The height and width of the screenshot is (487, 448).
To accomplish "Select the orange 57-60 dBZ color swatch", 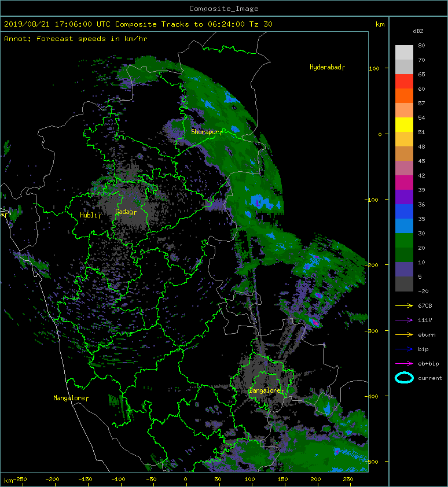I will [404, 95].
